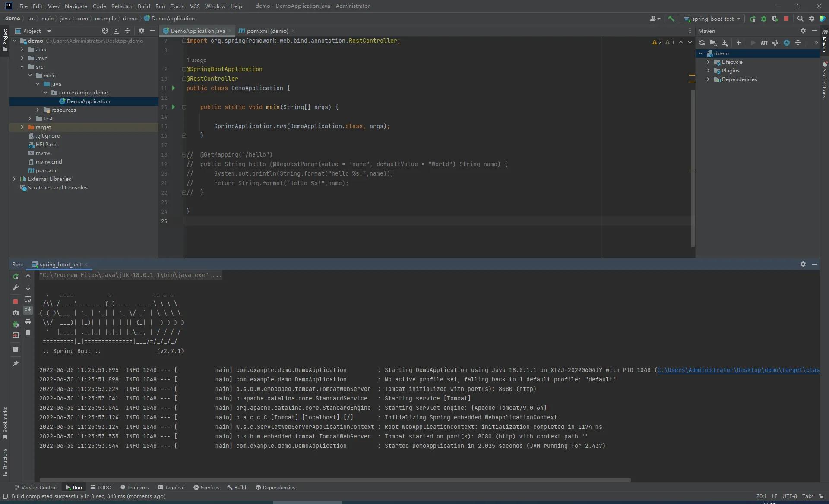Expand the target folder in project tree
This screenshot has height=504, width=829.
click(22, 127)
